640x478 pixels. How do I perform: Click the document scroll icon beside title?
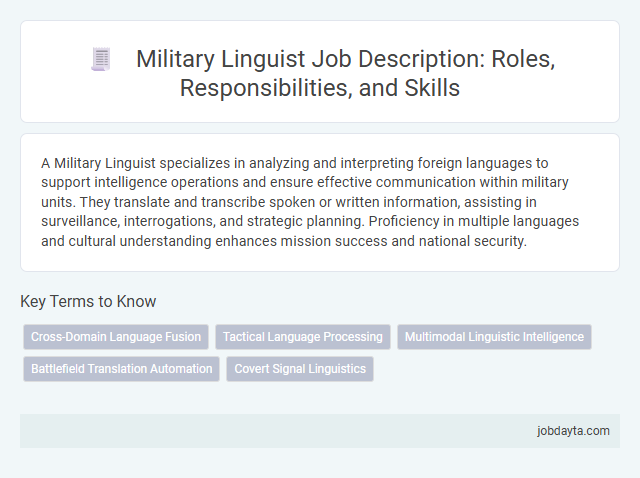(x=101, y=59)
